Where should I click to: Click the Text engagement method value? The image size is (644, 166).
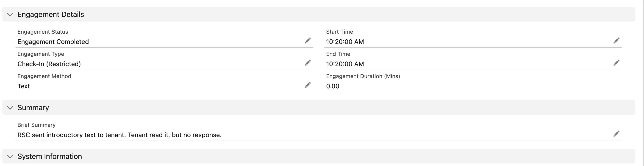click(23, 86)
